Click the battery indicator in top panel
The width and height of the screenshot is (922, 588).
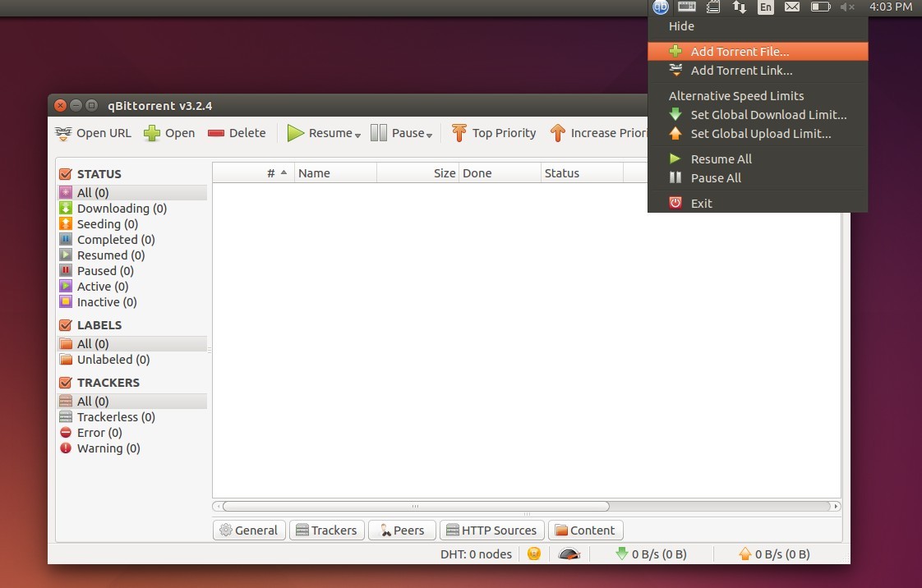coord(820,7)
